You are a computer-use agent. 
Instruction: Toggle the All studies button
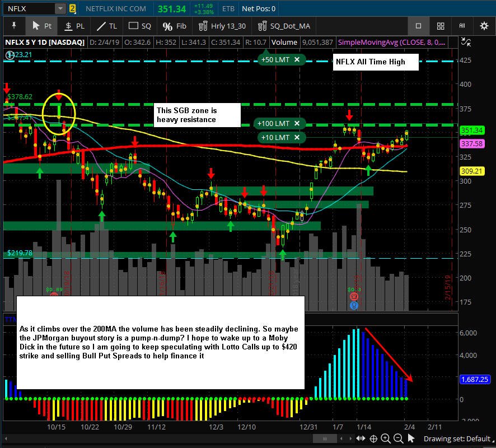coord(462,26)
